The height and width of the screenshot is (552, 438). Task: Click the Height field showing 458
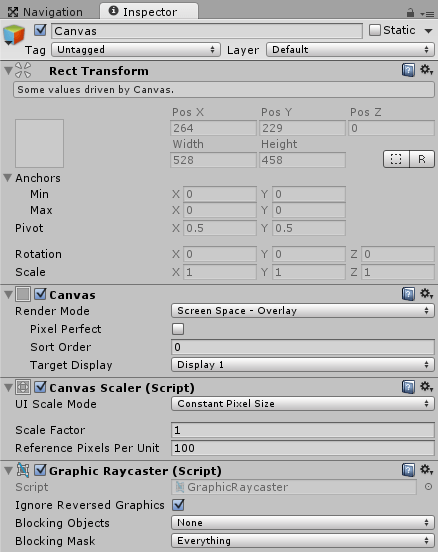click(x=302, y=160)
